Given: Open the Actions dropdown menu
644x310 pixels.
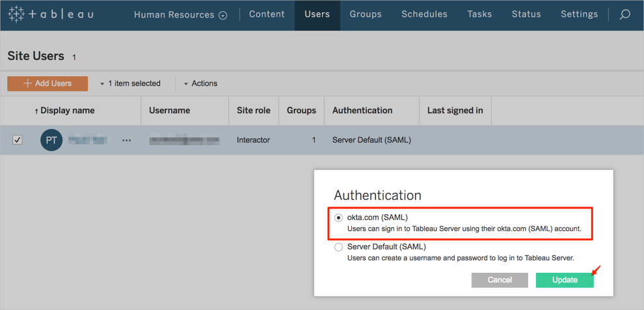Looking at the screenshot, I should click(200, 83).
